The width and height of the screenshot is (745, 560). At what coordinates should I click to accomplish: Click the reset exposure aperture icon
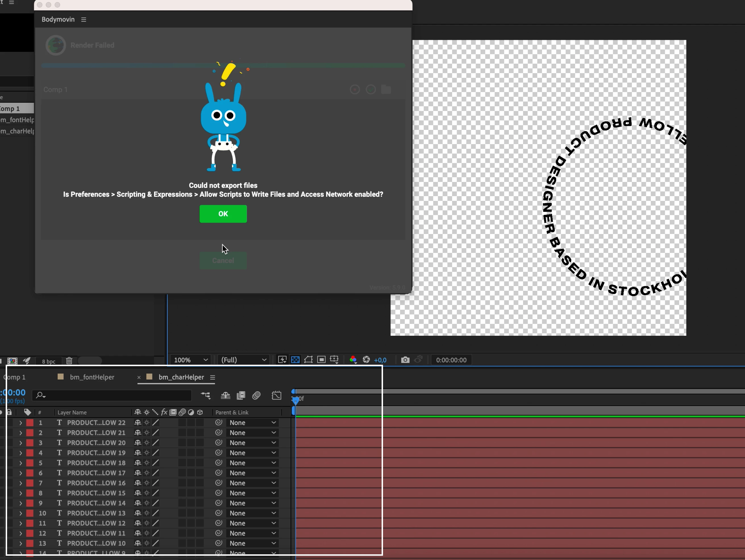366,360
